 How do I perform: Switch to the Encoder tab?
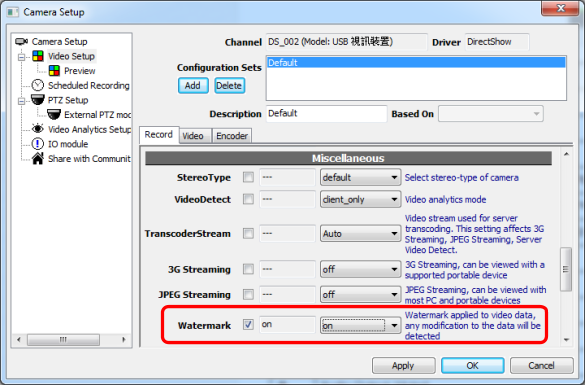pyautogui.click(x=232, y=136)
